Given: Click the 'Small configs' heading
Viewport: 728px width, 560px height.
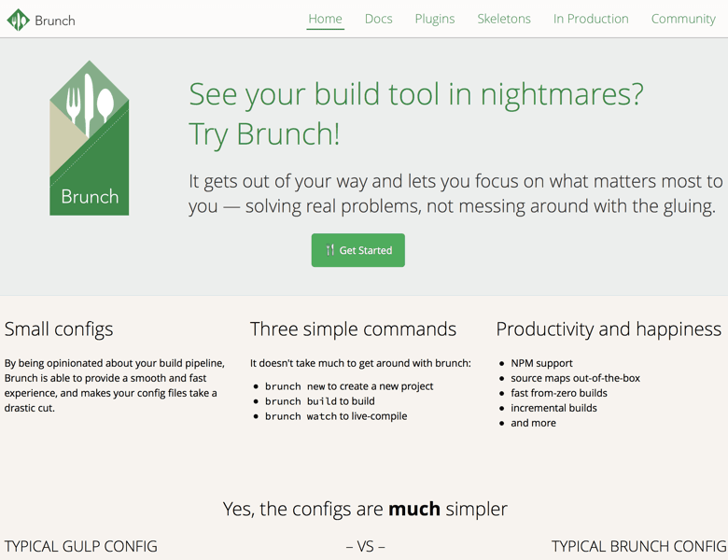Looking at the screenshot, I should (59, 329).
